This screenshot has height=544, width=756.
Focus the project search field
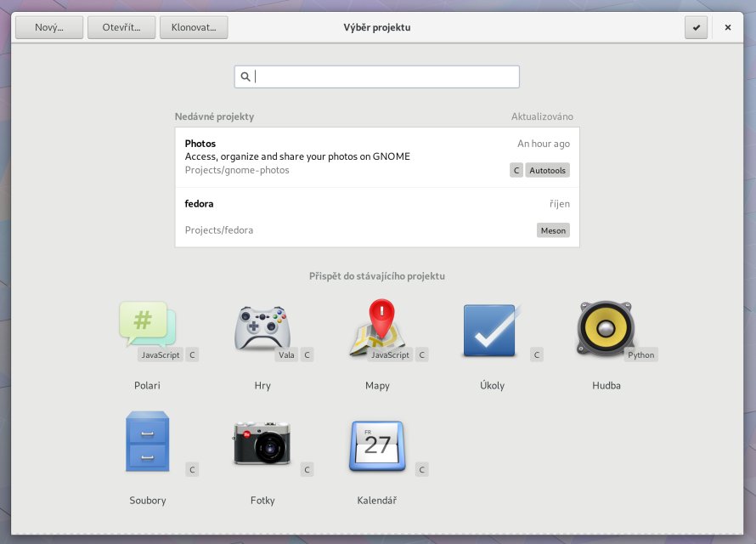[x=382, y=76]
